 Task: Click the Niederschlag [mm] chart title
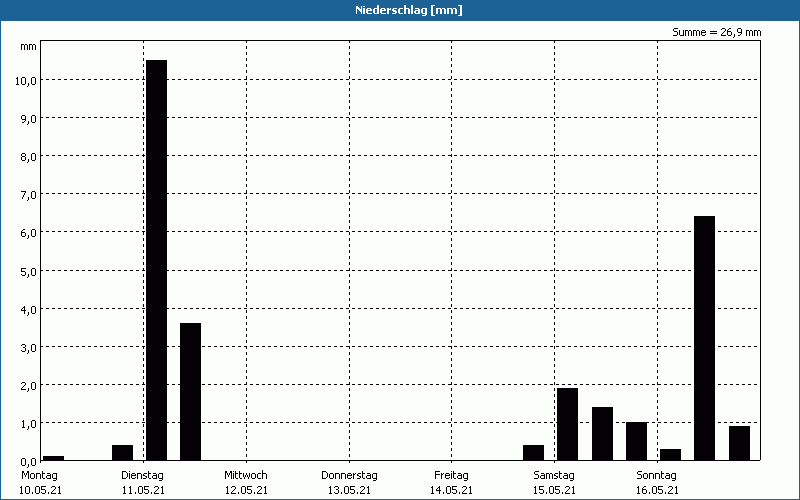tap(409, 10)
